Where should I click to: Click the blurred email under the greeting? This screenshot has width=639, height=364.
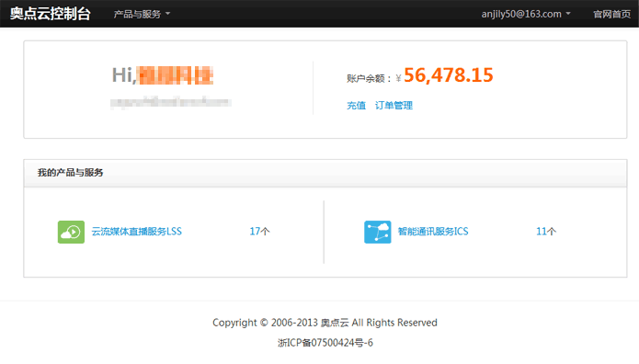pyautogui.click(x=171, y=102)
